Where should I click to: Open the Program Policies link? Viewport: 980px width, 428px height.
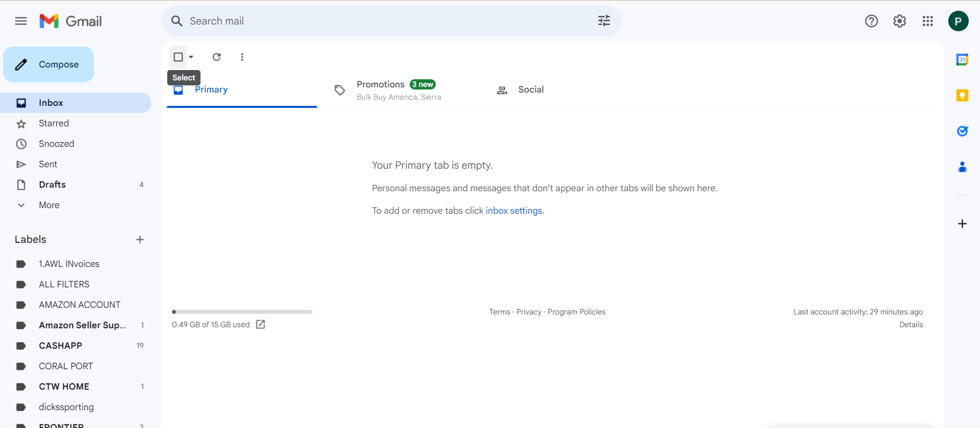tap(576, 312)
